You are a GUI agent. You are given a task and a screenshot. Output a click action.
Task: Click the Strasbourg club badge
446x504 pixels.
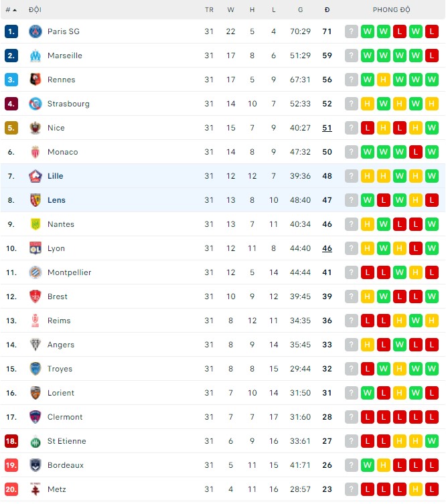click(x=35, y=104)
